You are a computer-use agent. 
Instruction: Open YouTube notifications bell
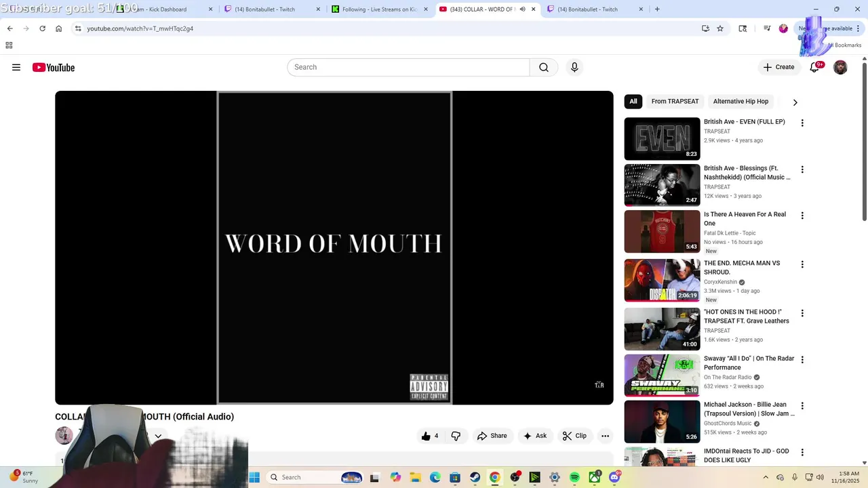coord(814,67)
